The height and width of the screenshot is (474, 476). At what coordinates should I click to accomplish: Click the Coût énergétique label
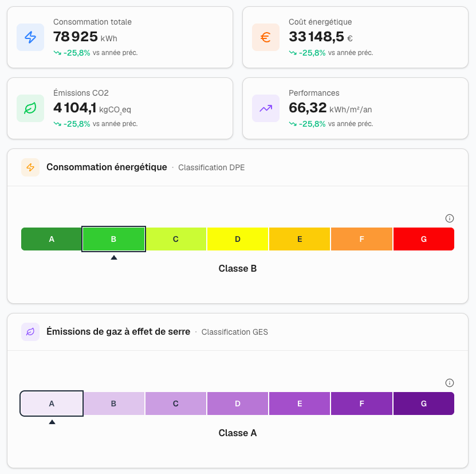(320, 22)
